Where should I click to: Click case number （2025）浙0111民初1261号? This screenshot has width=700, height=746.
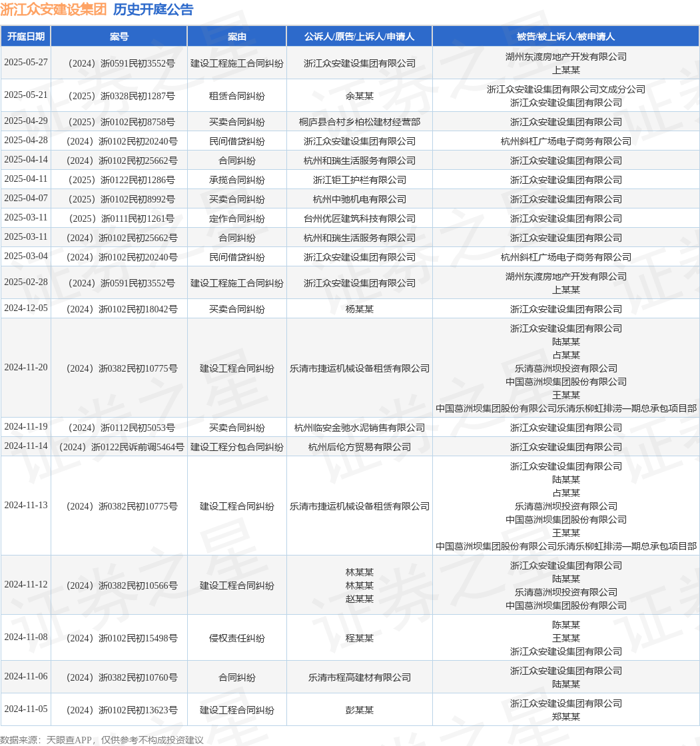(x=119, y=219)
